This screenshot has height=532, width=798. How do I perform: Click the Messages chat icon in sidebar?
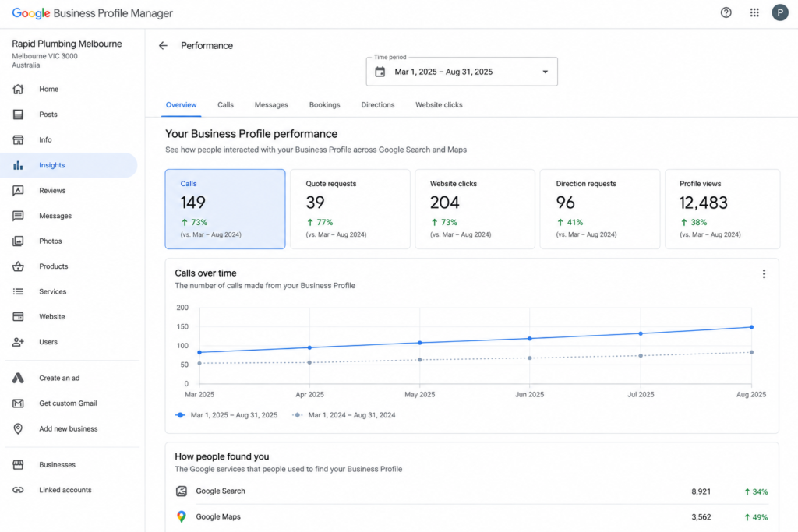(18, 216)
